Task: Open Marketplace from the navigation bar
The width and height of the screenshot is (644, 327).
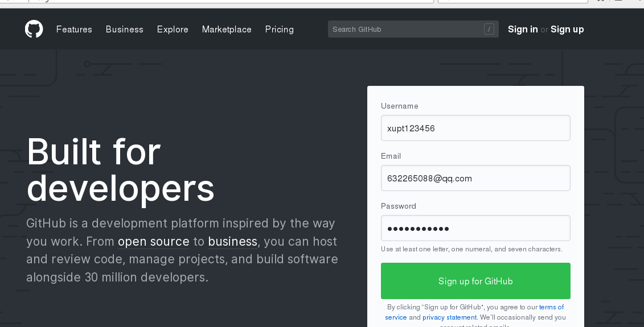Action: 226,29
